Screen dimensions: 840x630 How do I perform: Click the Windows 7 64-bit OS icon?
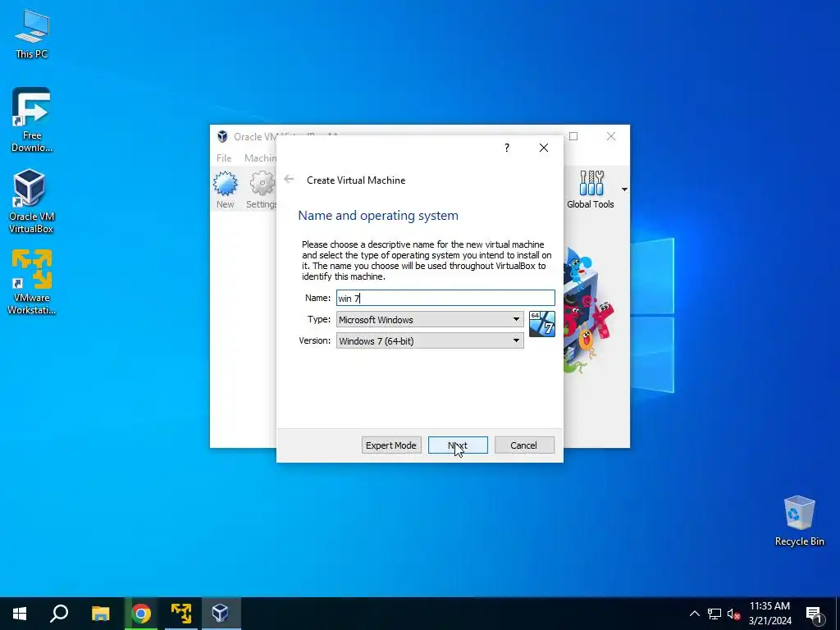(x=541, y=324)
